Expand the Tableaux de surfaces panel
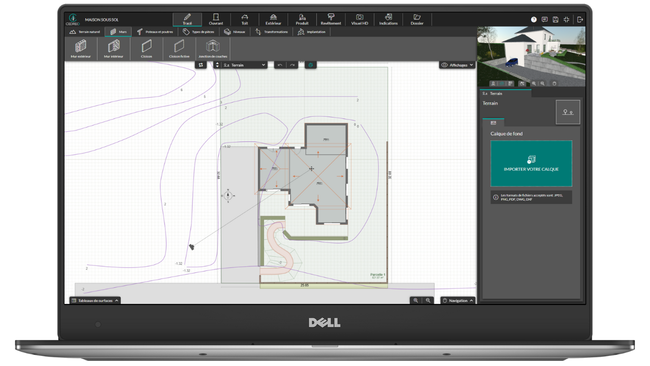650x366 pixels. click(95, 301)
